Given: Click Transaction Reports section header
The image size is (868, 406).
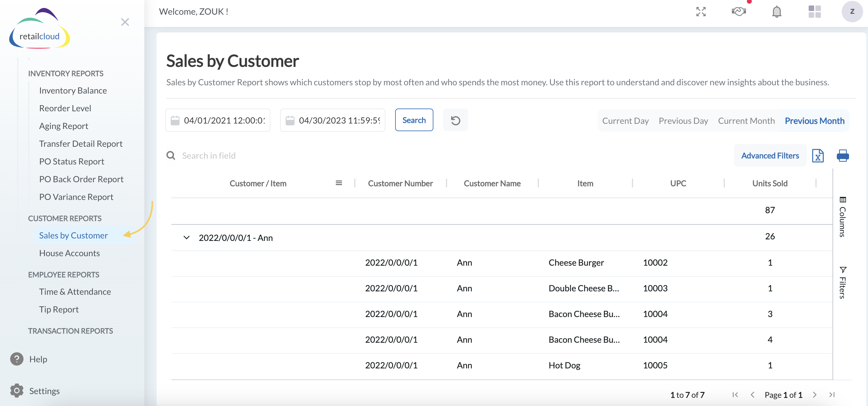Looking at the screenshot, I should (x=70, y=330).
